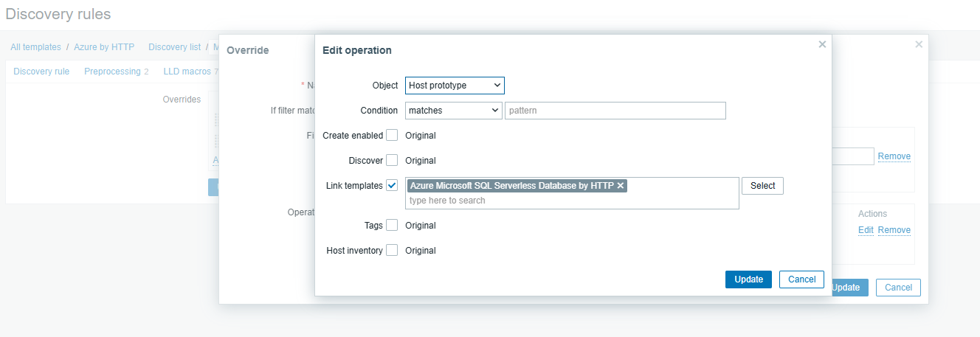
Task: Cancel the Edit operation dialog
Action: click(801, 279)
